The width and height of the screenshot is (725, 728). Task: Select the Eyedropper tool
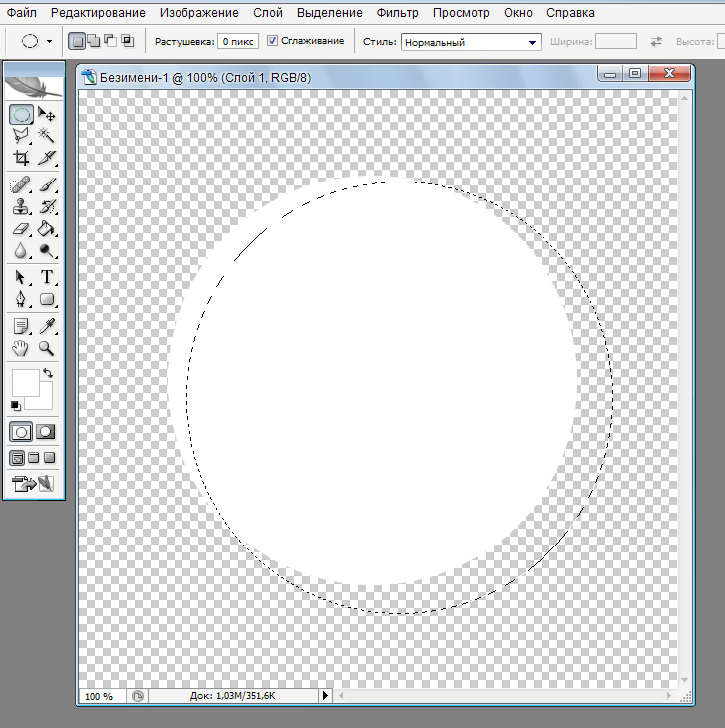point(46,326)
